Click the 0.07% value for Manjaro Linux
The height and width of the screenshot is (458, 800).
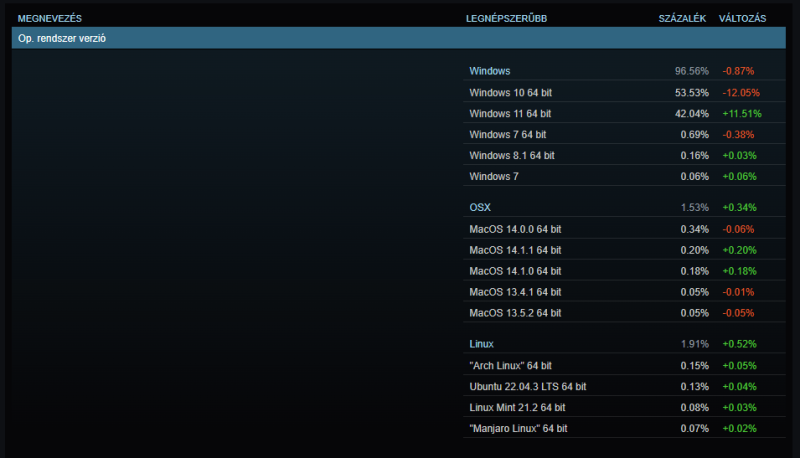[x=694, y=428]
